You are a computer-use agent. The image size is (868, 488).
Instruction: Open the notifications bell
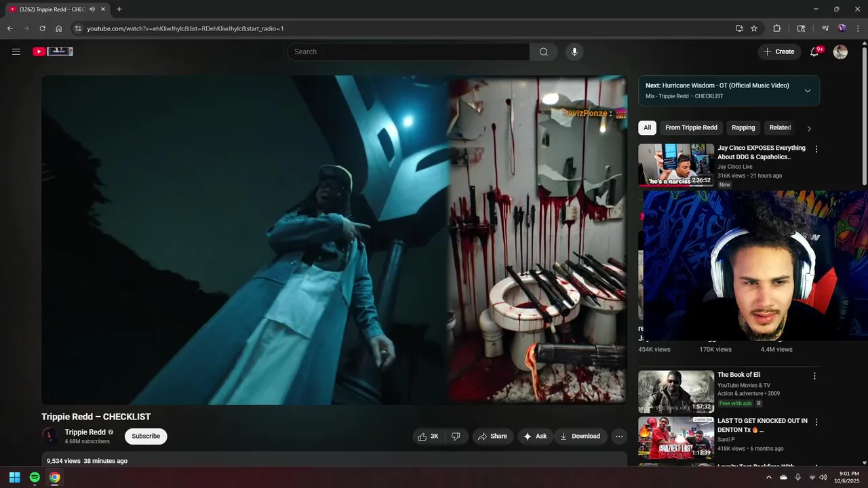click(x=814, y=52)
